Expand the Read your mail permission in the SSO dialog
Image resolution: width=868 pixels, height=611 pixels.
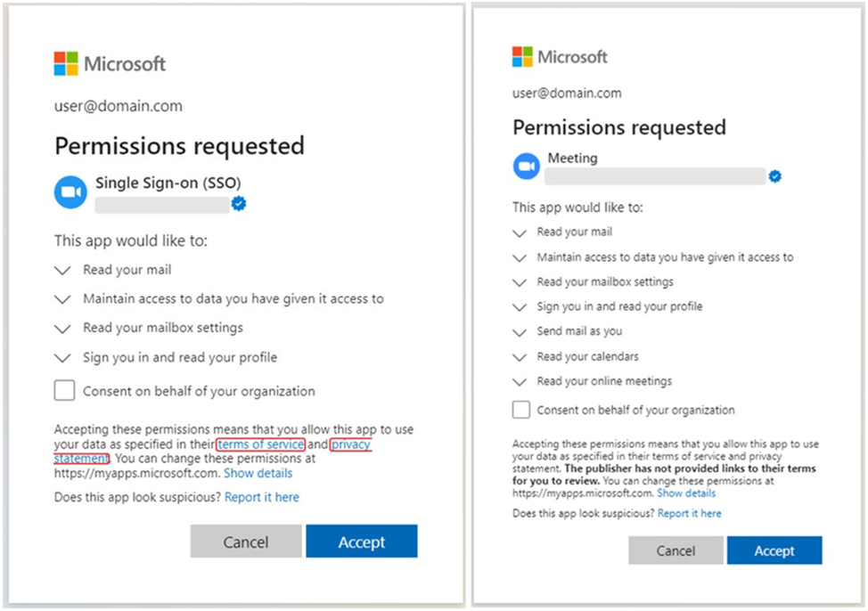62,270
